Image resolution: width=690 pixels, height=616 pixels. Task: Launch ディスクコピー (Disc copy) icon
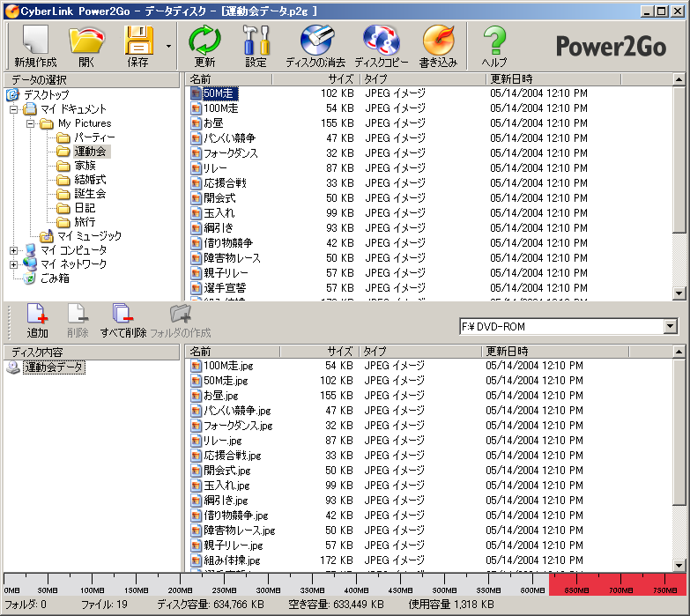tap(381, 46)
